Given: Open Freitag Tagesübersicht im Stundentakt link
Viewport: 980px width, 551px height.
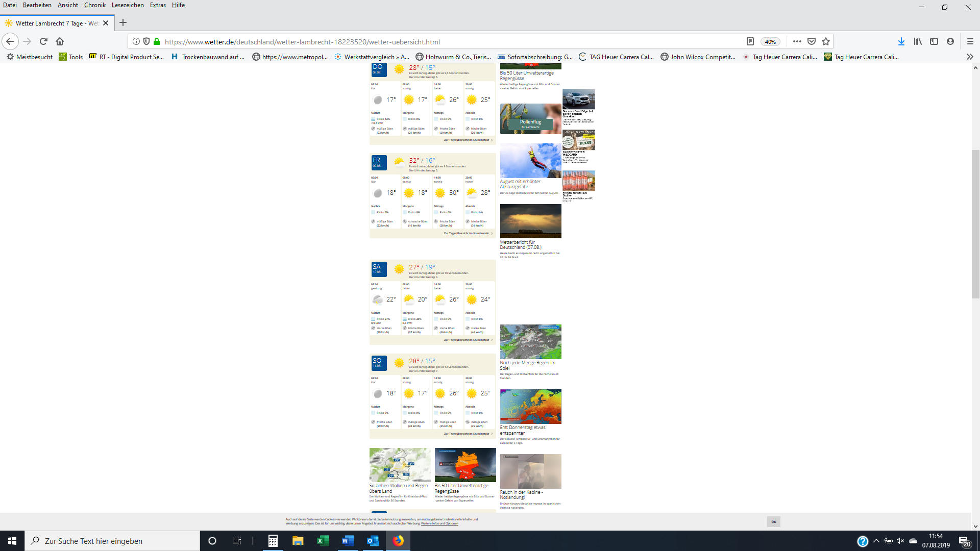Looking at the screenshot, I should (467, 233).
